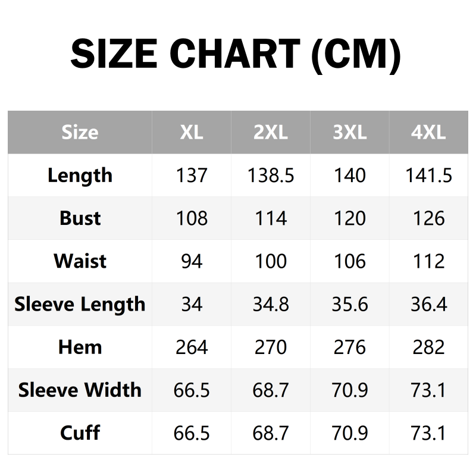Click the 3XL column header

click(349, 132)
